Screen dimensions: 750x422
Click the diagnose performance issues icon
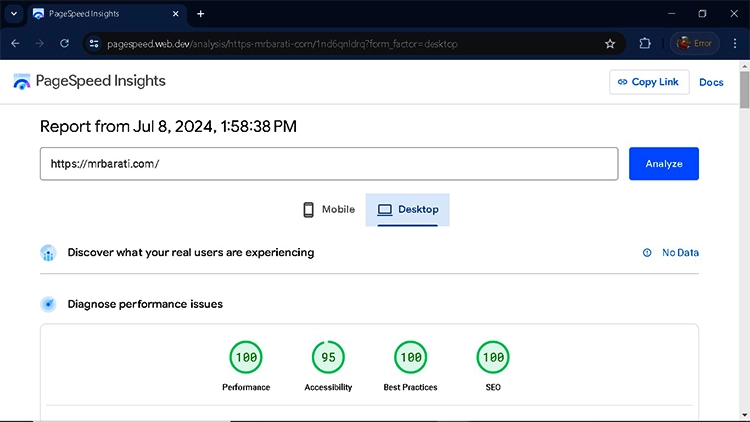click(x=48, y=304)
